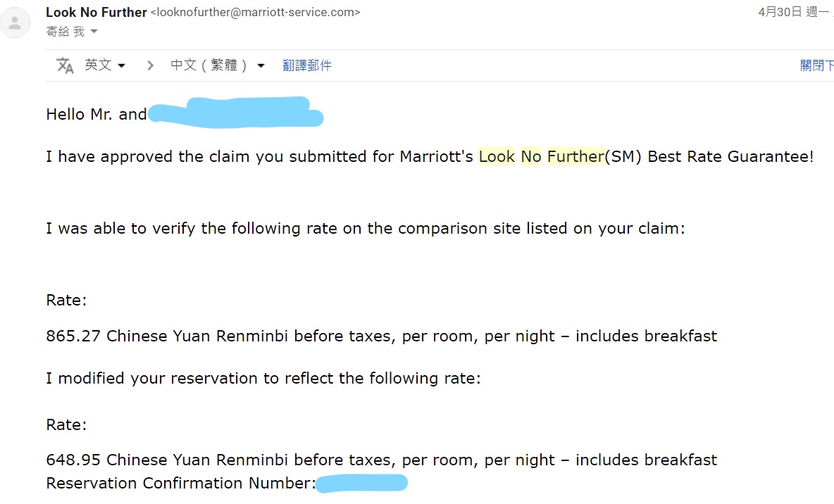Open the 中文（繁體）target language dropdown
Screen dimensions: 834x504
tap(217, 65)
